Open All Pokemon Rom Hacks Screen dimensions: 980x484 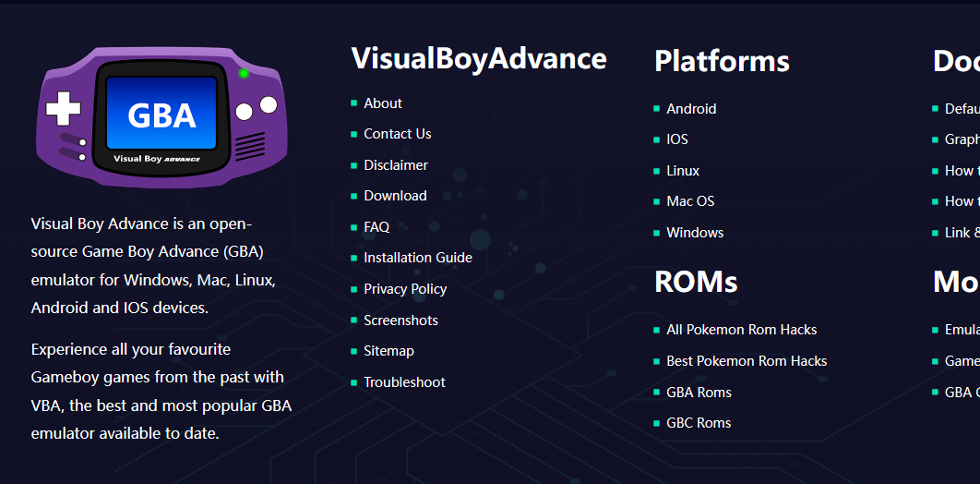click(741, 330)
